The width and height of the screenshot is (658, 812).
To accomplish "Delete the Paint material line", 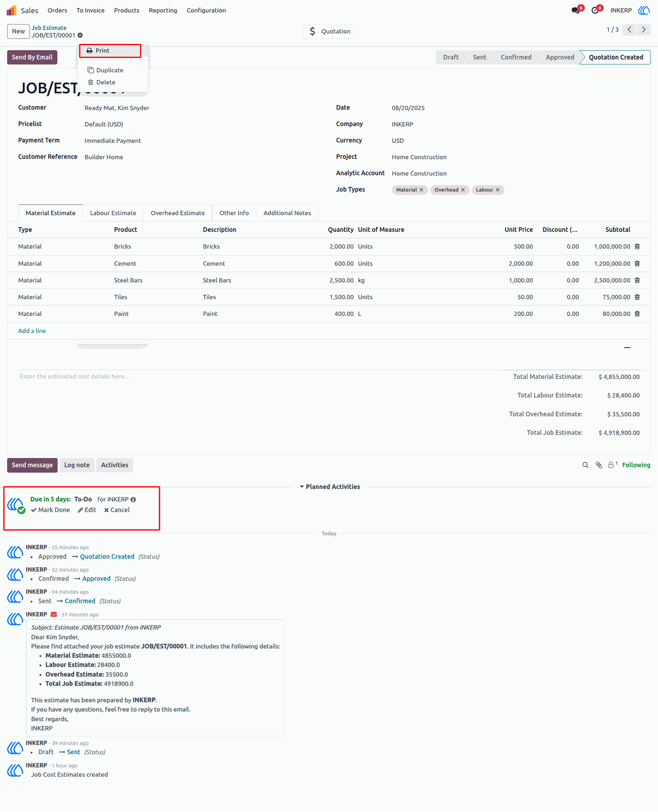I will click(x=637, y=314).
